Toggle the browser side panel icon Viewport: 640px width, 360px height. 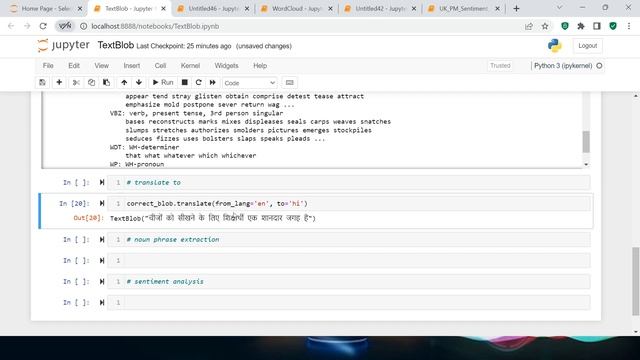pos(597,26)
